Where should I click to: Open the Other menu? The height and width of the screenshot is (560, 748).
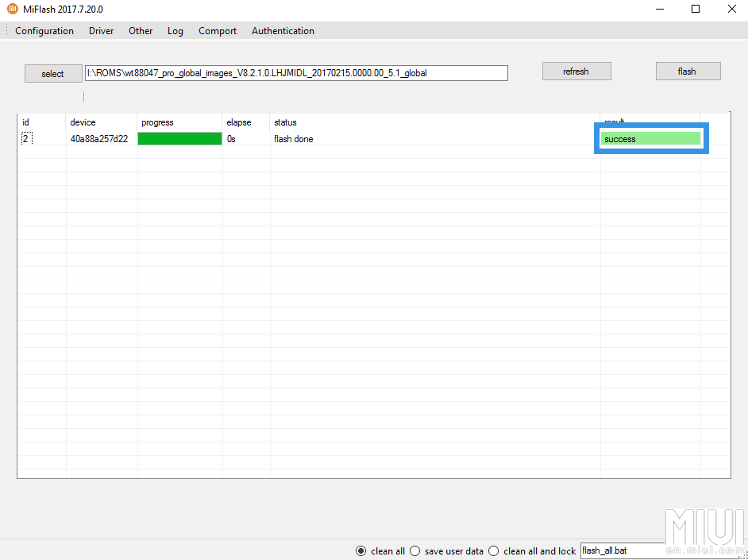click(141, 31)
